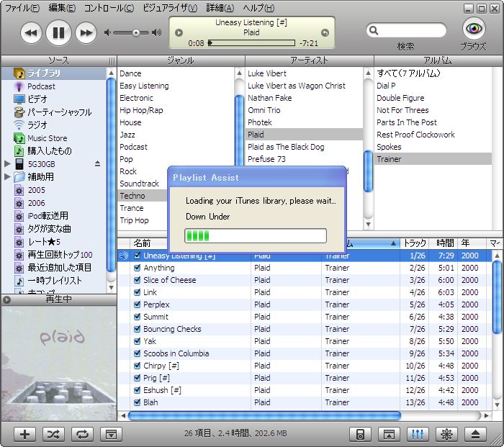Click the previous track rewind button
The image size is (504, 447).
coord(31,32)
